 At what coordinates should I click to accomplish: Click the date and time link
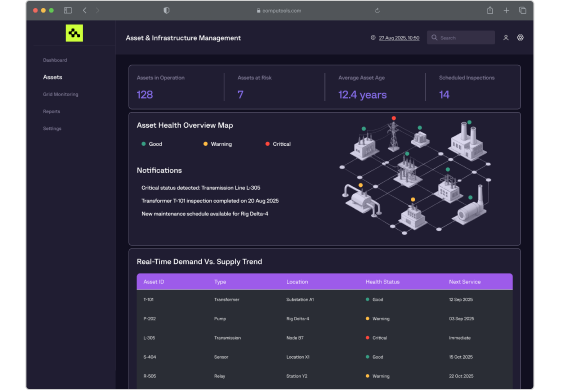pos(399,38)
